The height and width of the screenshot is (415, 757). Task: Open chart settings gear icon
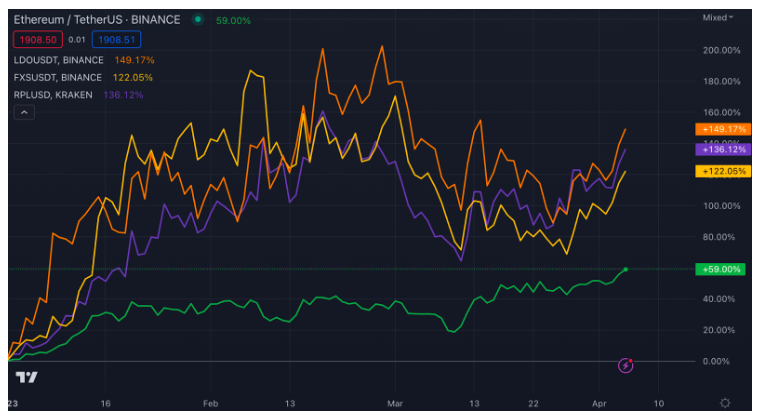pyautogui.click(x=725, y=403)
